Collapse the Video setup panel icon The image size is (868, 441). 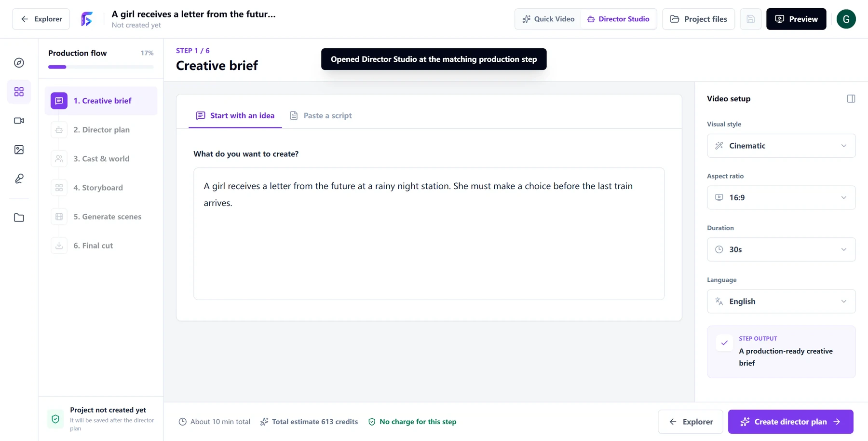[x=851, y=98]
